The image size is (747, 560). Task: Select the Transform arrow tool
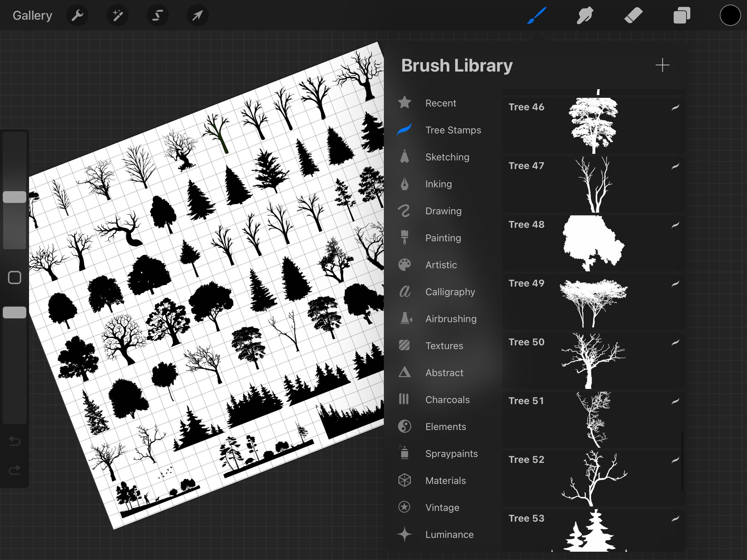tap(197, 15)
